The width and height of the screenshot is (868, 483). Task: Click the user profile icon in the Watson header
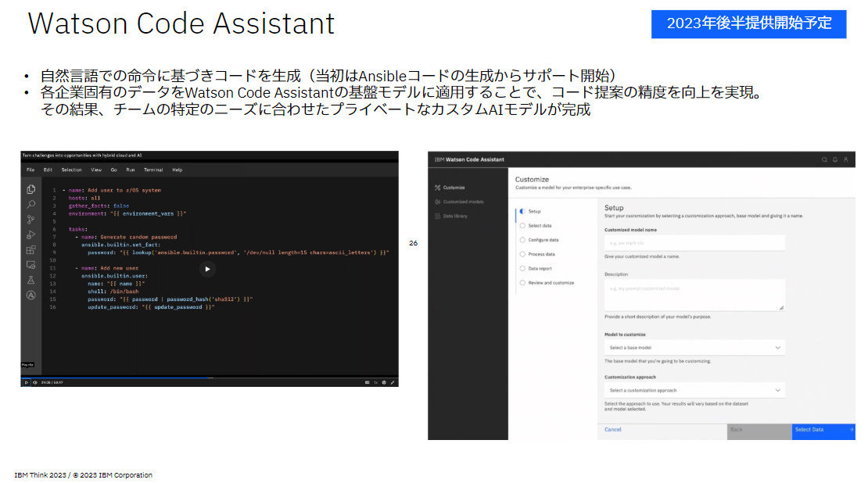click(x=845, y=159)
